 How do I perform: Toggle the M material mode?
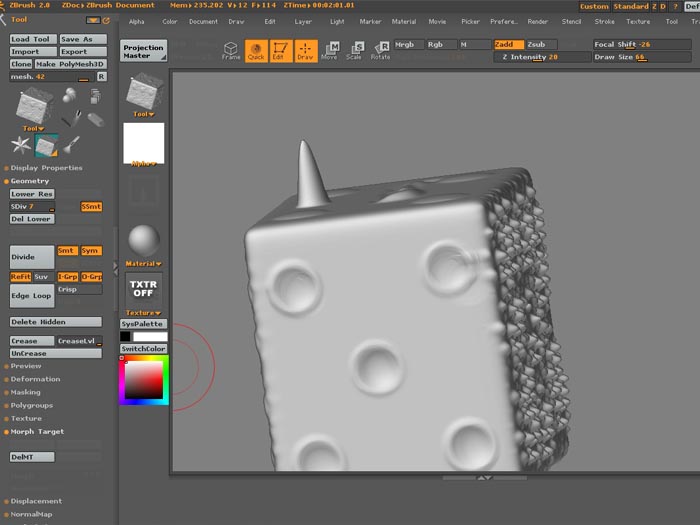tap(475, 44)
